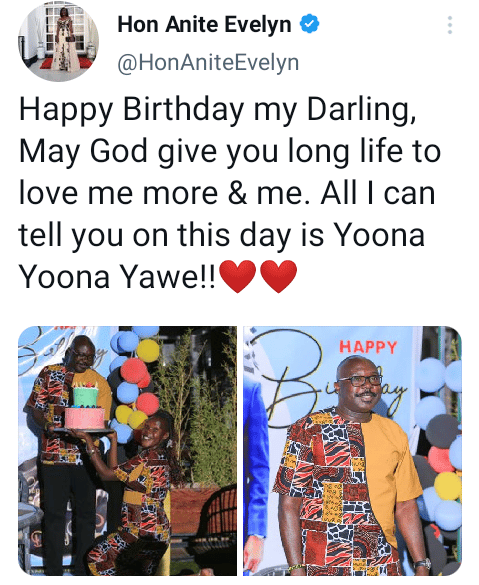The image size is (479, 585).
Task: Click the pink and green cake in left photo
Action: [x=85, y=409]
